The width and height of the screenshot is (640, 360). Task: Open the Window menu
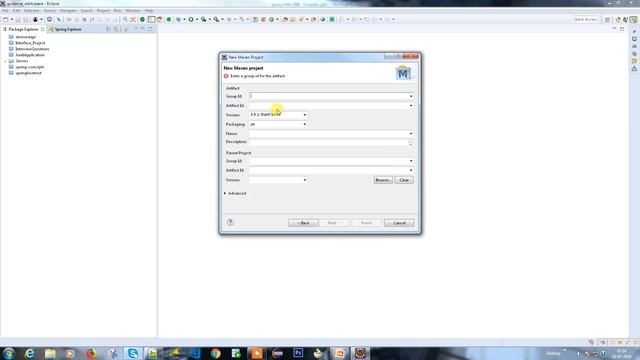tap(133, 11)
